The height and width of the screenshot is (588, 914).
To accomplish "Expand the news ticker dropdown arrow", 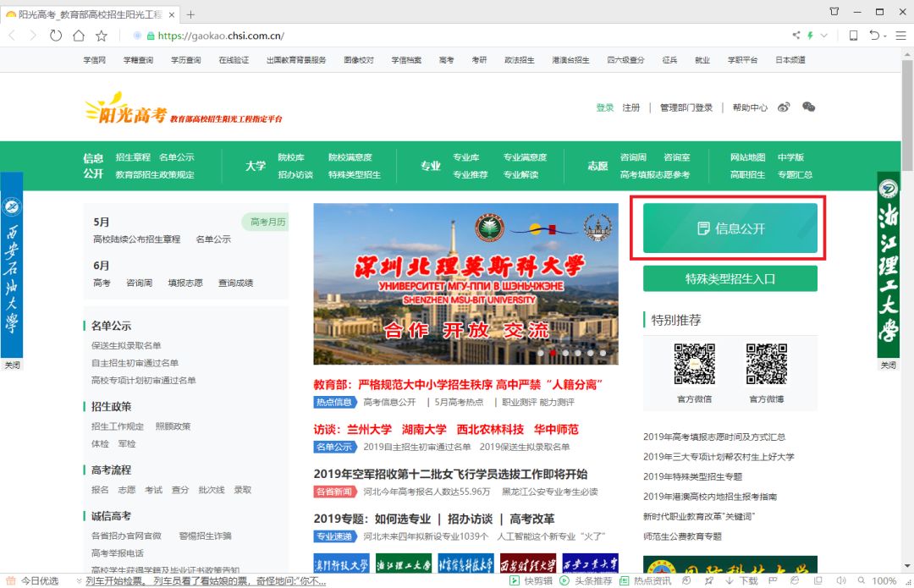I will (79, 581).
